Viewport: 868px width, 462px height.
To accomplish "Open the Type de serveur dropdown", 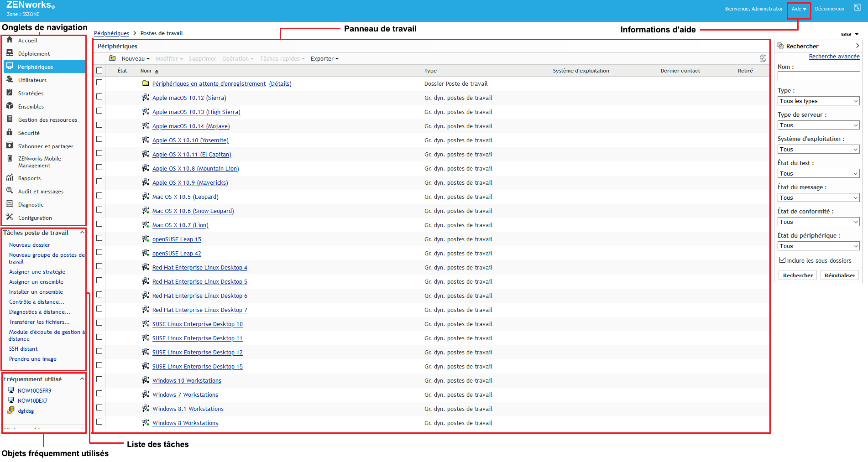I will [819, 125].
